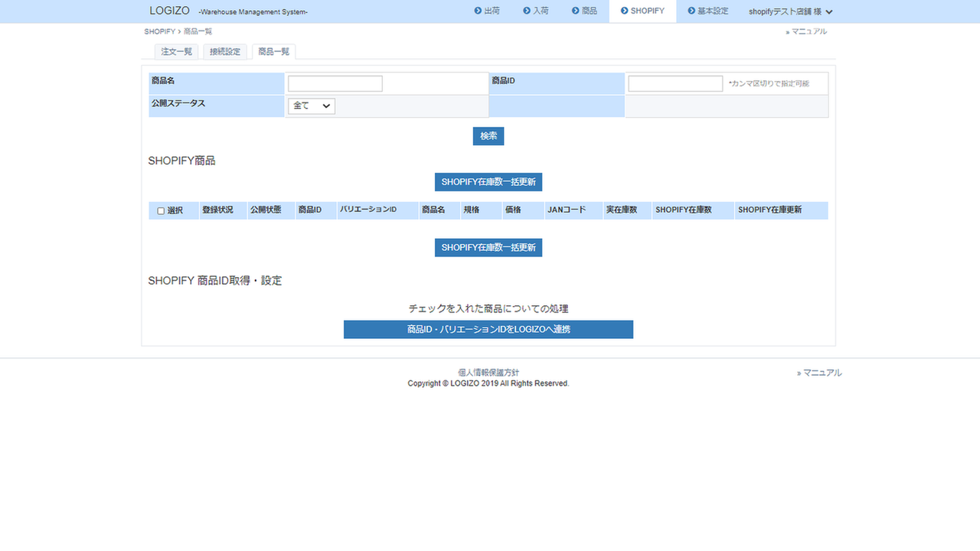Focus the 商品名 input field

pyautogui.click(x=335, y=83)
